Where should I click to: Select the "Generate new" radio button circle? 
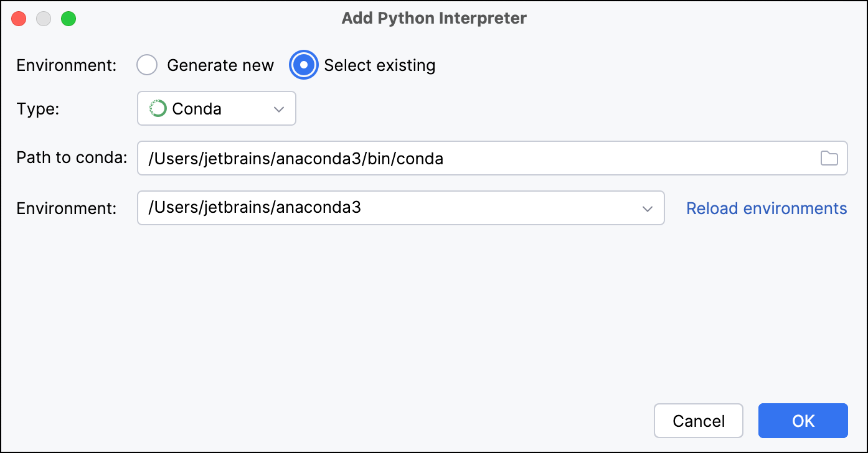[x=147, y=65]
